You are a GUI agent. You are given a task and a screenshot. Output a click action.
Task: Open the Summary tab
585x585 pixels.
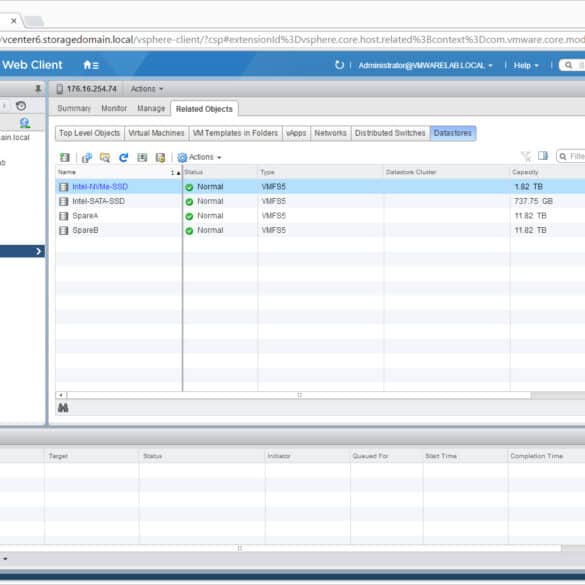point(74,108)
